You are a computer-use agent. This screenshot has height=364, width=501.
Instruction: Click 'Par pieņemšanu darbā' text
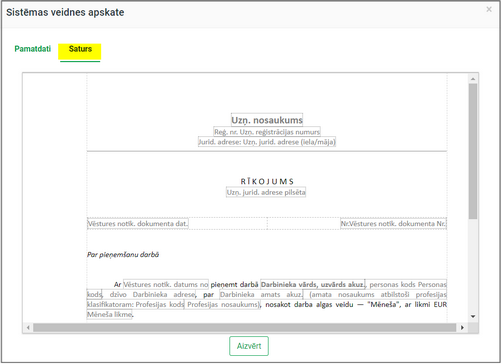pos(123,255)
